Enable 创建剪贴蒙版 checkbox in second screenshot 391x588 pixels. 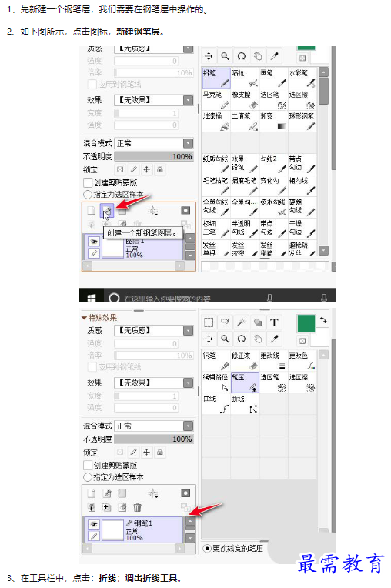click(87, 466)
